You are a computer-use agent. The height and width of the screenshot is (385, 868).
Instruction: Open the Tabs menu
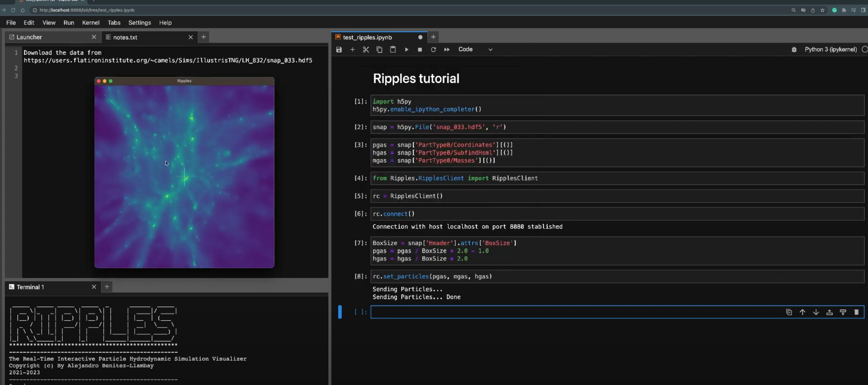[114, 23]
